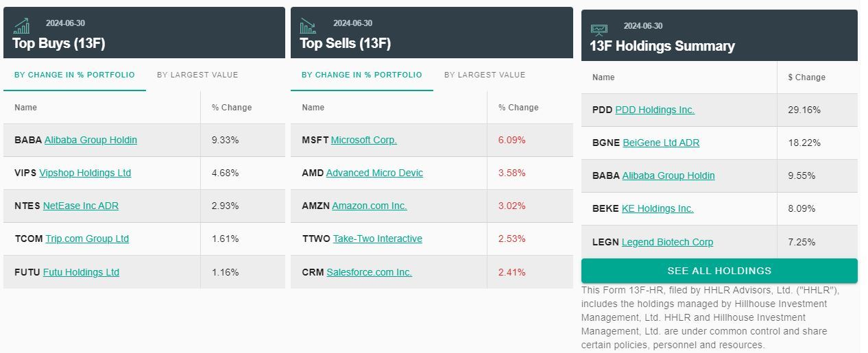Open the Amazon.com Inc. link
This screenshot has height=353, width=868.
[370, 206]
